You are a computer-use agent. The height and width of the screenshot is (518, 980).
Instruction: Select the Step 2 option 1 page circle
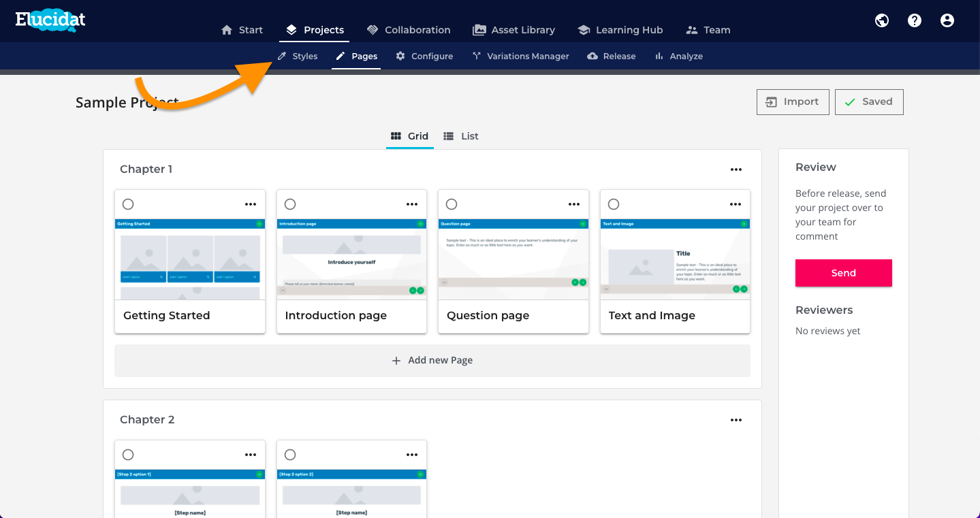pyautogui.click(x=128, y=455)
